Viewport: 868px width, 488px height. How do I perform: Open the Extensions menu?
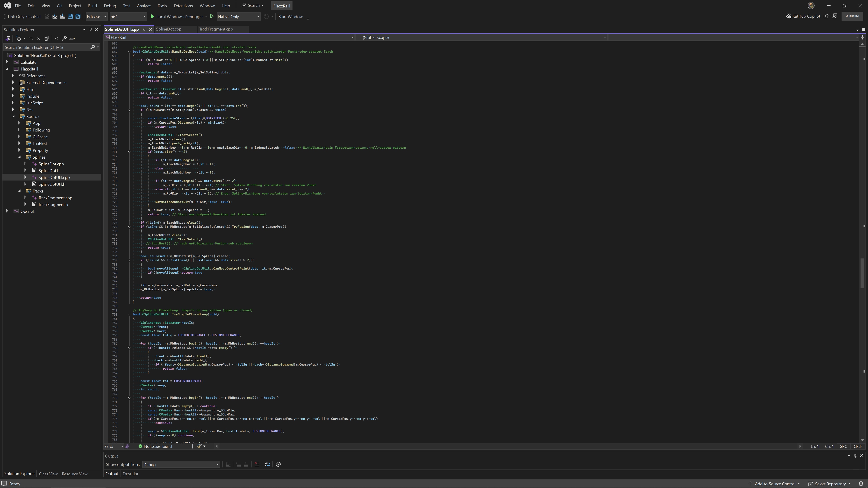[x=183, y=6]
